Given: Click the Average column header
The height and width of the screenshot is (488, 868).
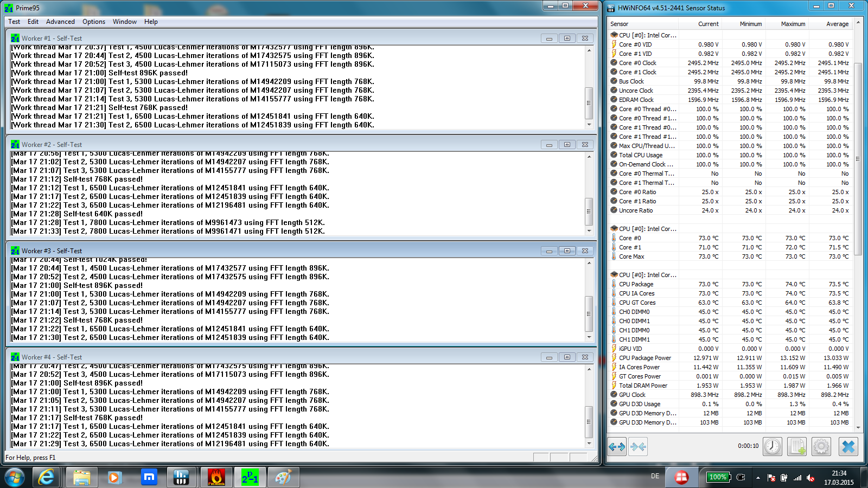Looking at the screenshot, I should pos(837,24).
